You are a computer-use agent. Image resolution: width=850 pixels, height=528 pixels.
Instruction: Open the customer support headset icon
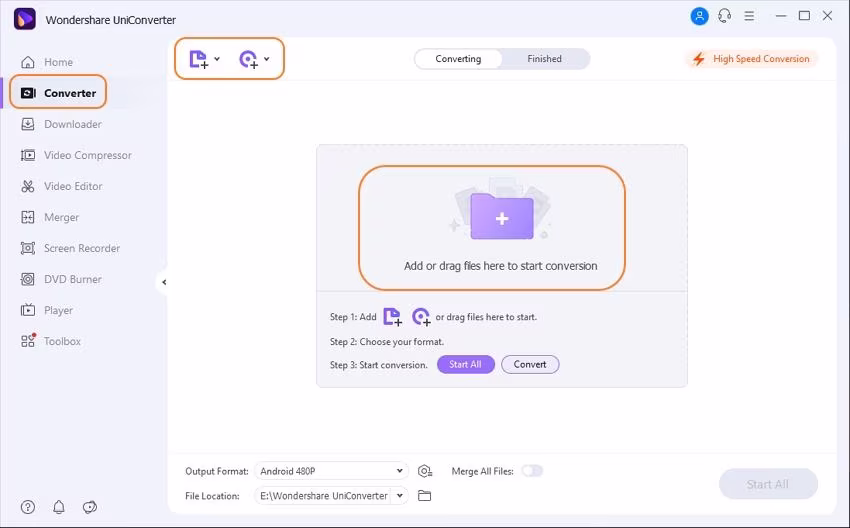click(x=724, y=16)
